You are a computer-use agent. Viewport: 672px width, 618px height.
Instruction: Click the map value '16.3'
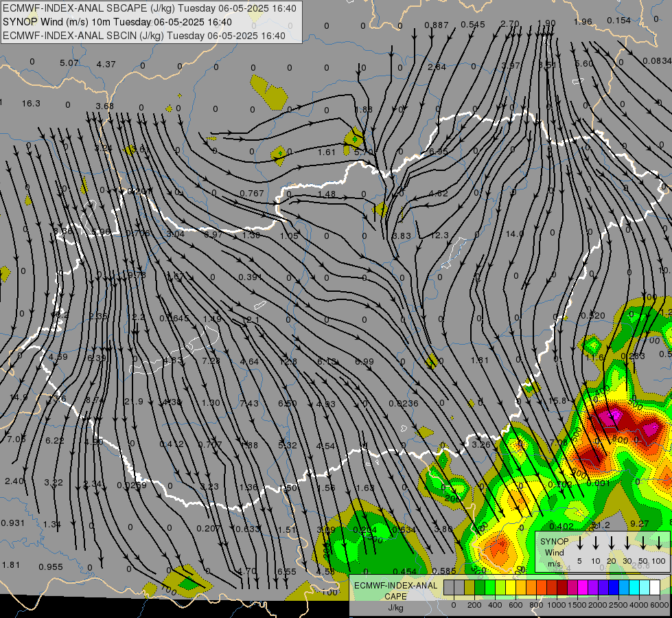(x=31, y=104)
